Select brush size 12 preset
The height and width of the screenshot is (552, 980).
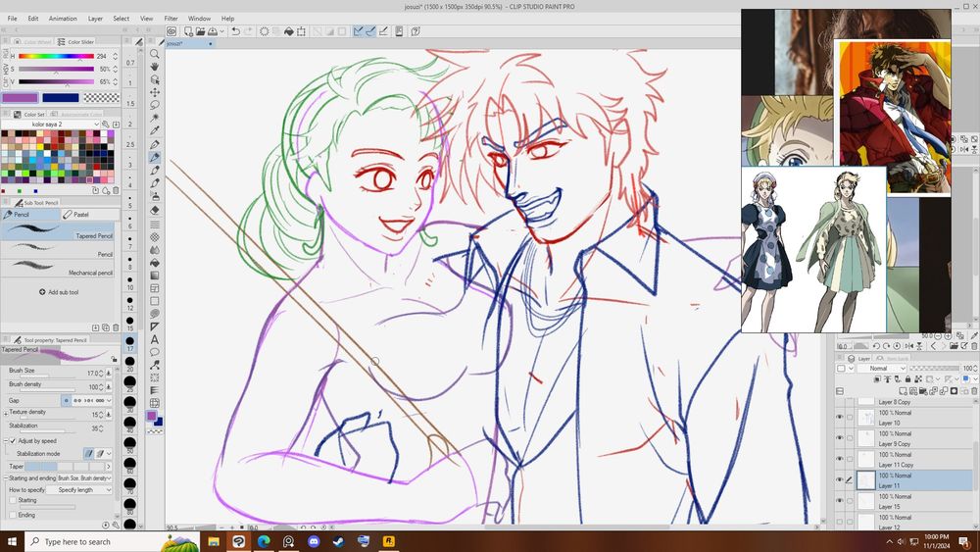click(x=129, y=303)
